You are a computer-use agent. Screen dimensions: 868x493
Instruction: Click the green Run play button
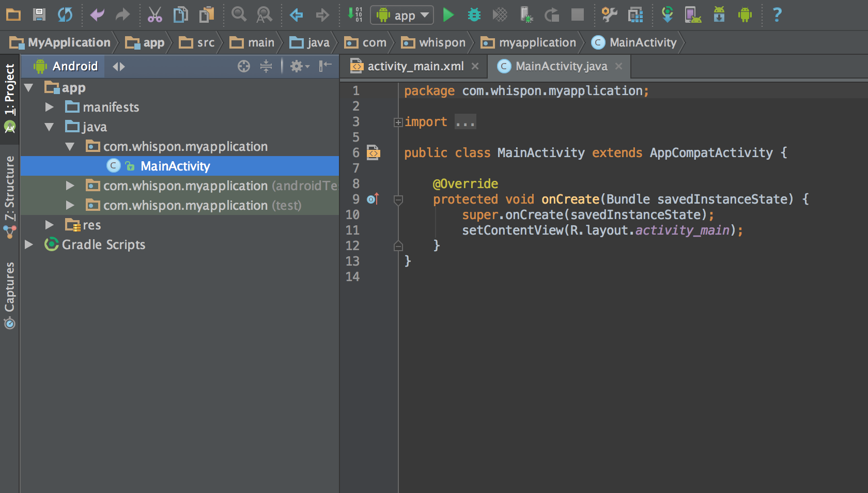tap(448, 14)
